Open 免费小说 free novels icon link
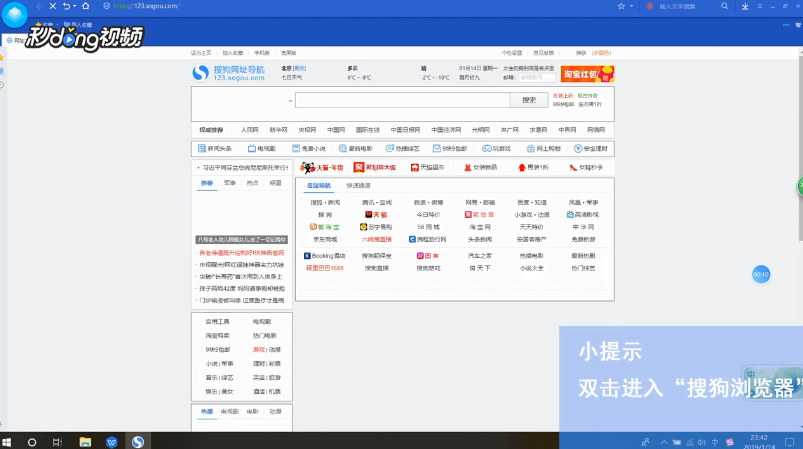 click(309, 148)
